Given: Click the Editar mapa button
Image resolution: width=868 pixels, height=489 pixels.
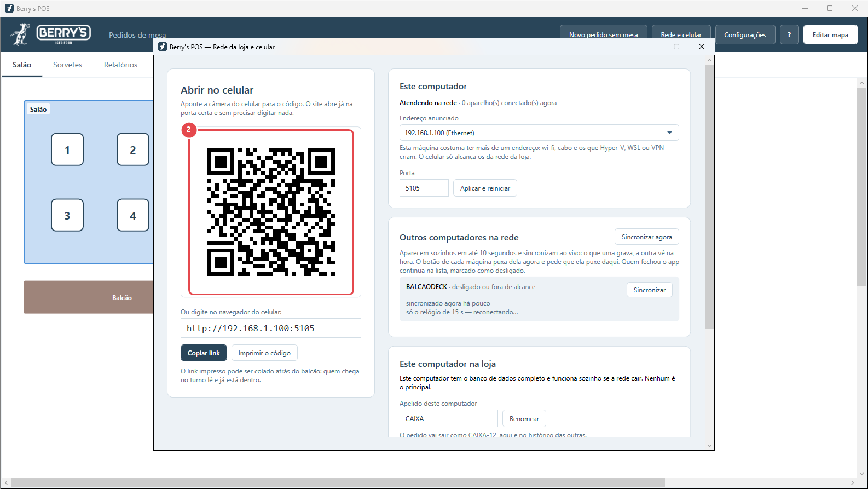Looking at the screenshot, I should click(x=830, y=34).
